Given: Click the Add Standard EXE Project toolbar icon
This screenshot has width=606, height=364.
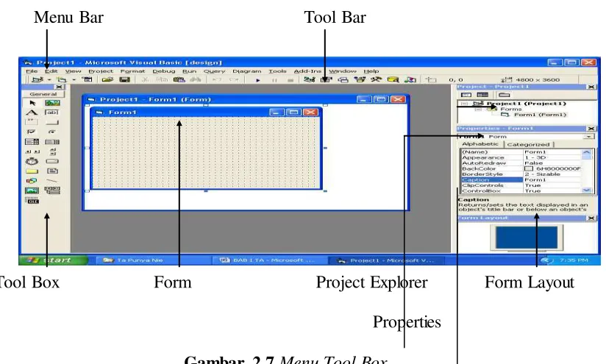Looking at the screenshot, I should [38, 79].
